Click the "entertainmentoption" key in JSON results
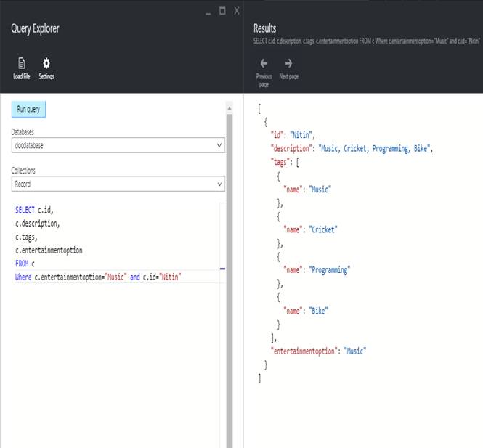Viewport: 483px width, 448px height. (304, 351)
